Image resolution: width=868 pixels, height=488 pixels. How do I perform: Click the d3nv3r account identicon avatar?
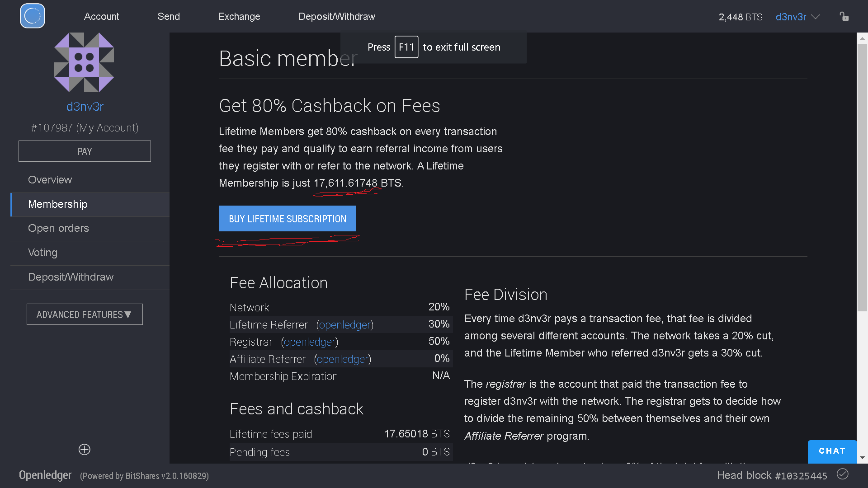pos(84,62)
